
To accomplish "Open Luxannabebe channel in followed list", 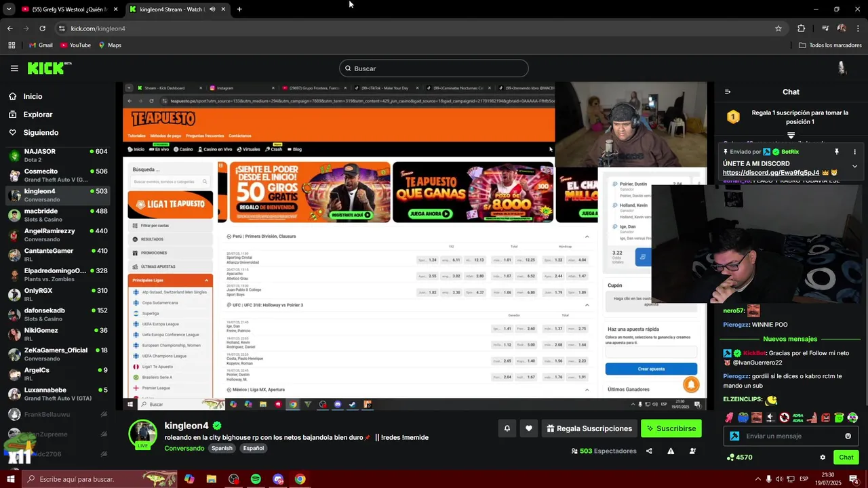I will coord(58,394).
